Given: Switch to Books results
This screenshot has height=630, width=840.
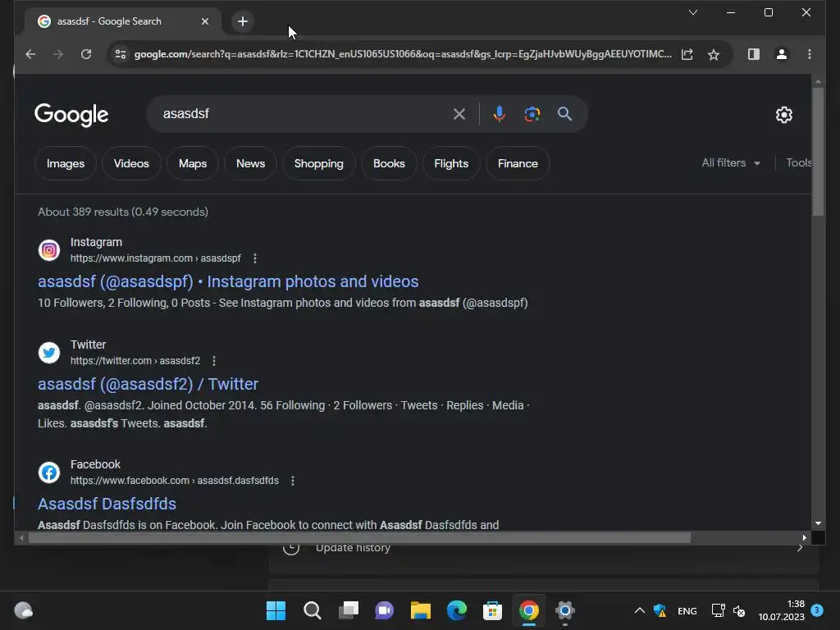Looking at the screenshot, I should click(389, 163).
